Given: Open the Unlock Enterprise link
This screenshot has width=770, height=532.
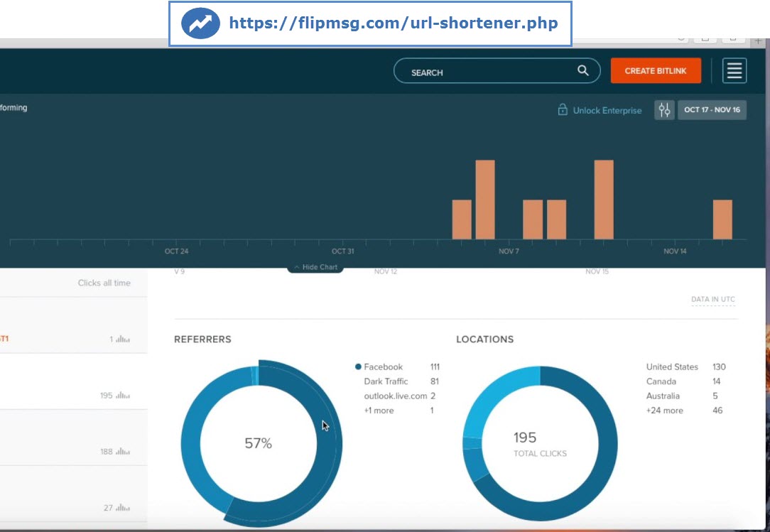Looking at the screenshot, I should (607, 111).
